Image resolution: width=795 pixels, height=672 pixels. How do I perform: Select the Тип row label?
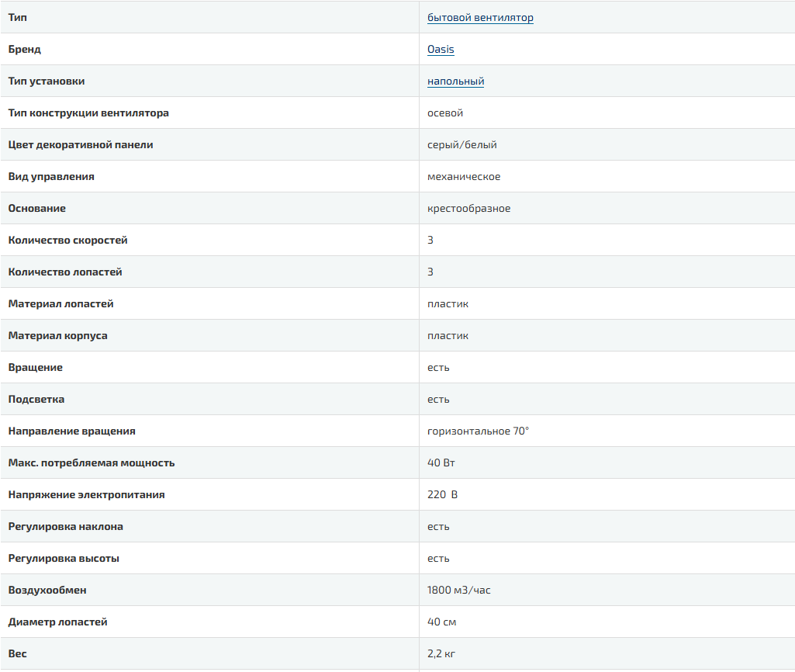click(17, 17)
